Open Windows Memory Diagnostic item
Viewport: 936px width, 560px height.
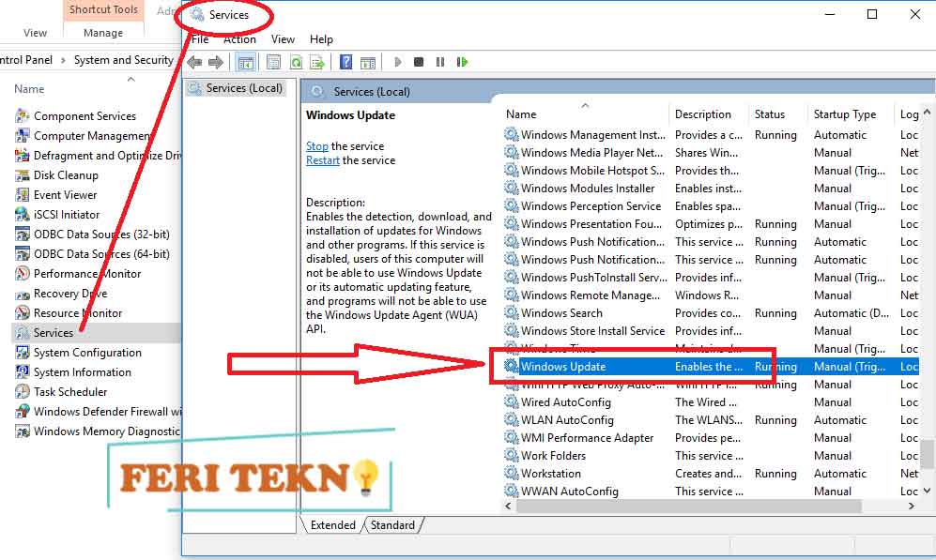coord(98,431)
